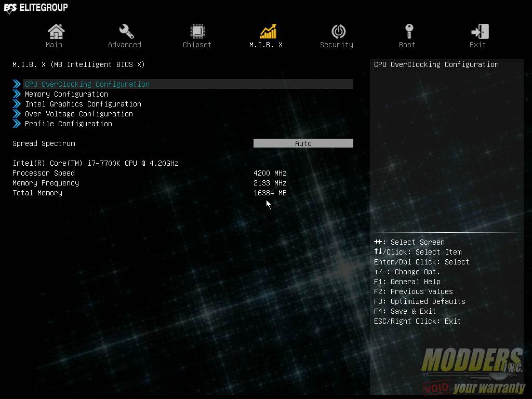Open the Spread Spectrum Auto dropdown
The height and width of the screenshot is (399, 532).
pos(303,143)
